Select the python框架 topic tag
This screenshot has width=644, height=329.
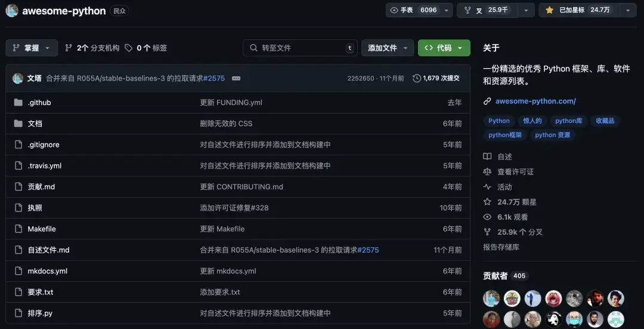505,135
